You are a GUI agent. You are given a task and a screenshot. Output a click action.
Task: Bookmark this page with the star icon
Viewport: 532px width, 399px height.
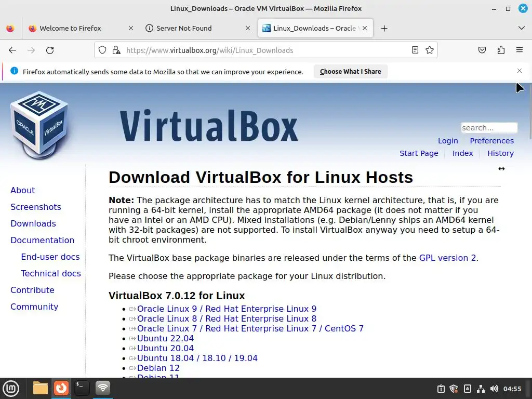coord(430,50)
